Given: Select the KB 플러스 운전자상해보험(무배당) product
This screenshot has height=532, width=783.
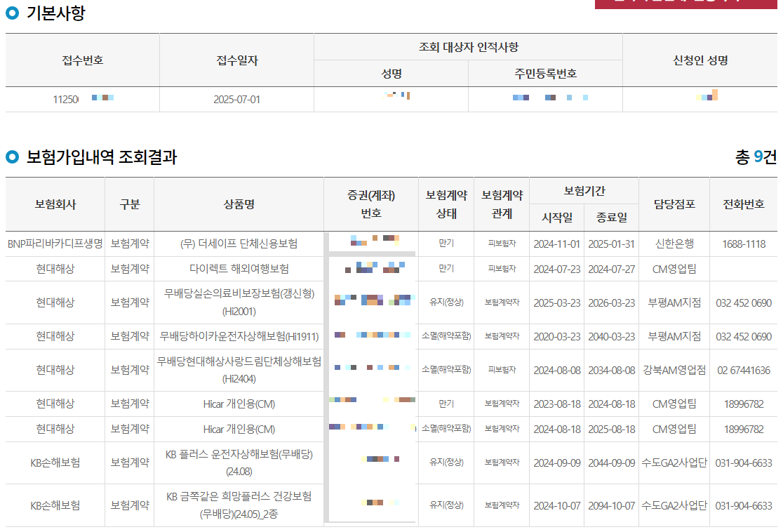Looking at the screenshot, I should 239,463.
